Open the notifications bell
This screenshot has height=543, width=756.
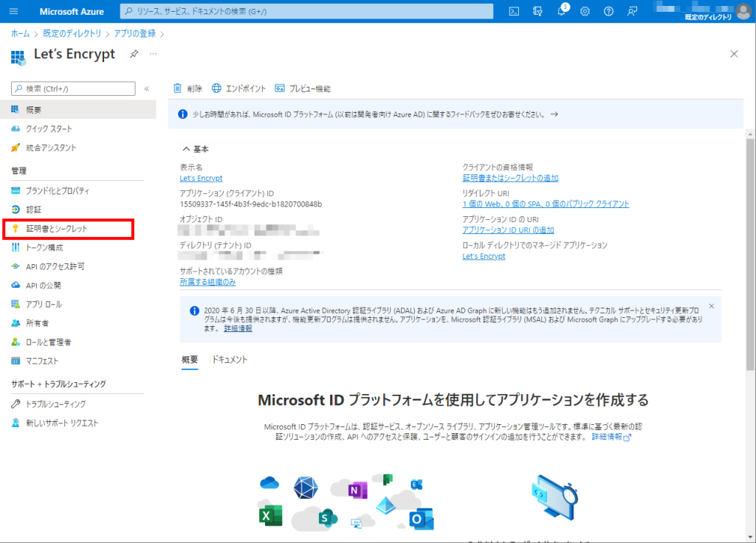[x=562, y=10]
